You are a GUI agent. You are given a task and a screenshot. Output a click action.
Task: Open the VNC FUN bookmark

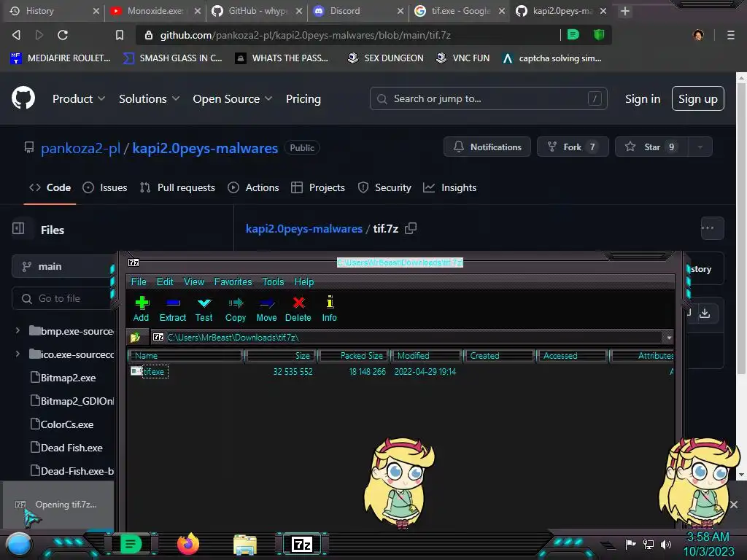(x=463, y=58)
